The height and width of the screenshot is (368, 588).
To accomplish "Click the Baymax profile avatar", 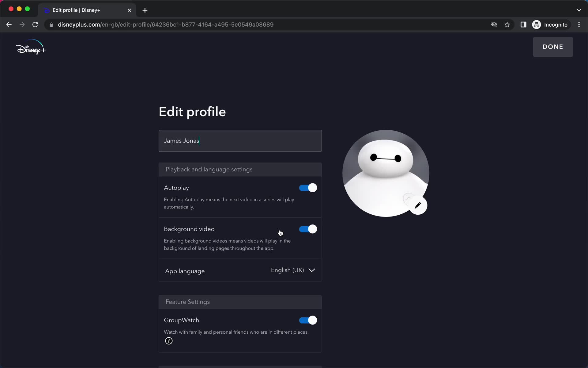I will click(x=386, y=173).
